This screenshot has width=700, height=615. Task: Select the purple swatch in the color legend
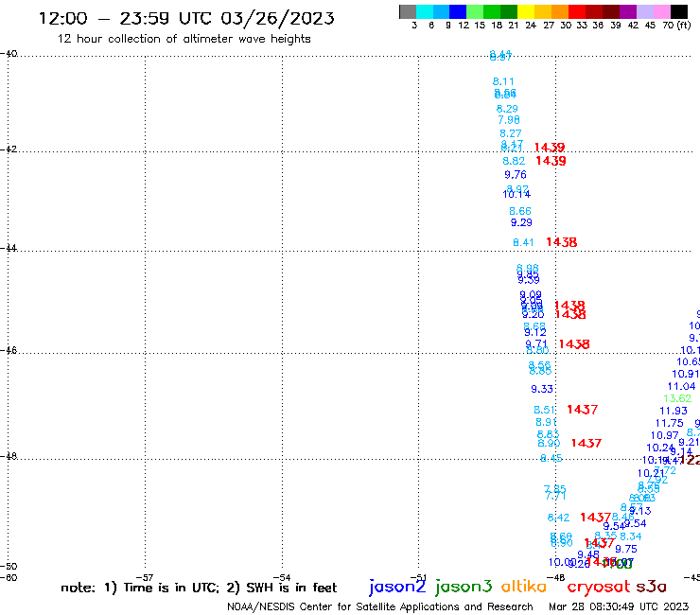pos(628,11)
